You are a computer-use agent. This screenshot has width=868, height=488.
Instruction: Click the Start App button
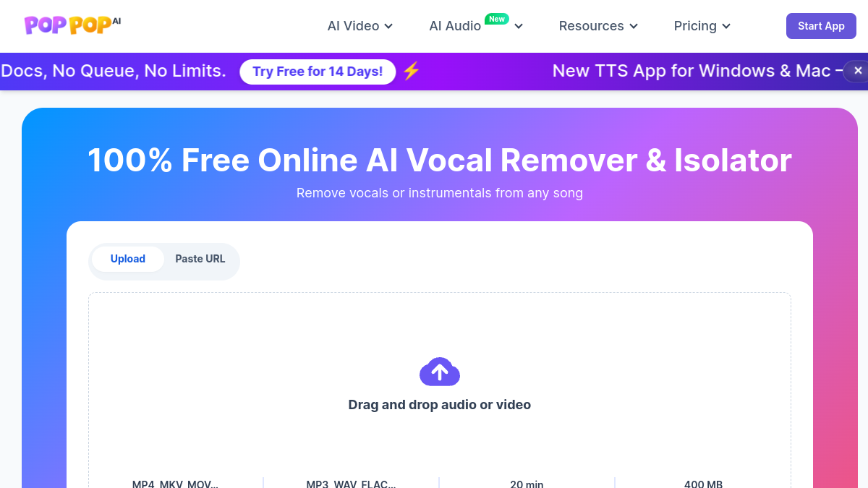point(821,26)
